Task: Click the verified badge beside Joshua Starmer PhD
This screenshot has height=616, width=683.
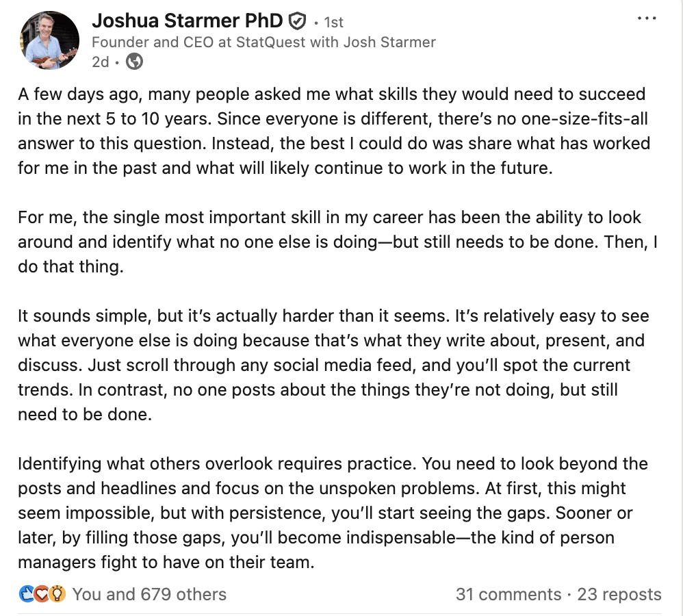Action: 298,21
